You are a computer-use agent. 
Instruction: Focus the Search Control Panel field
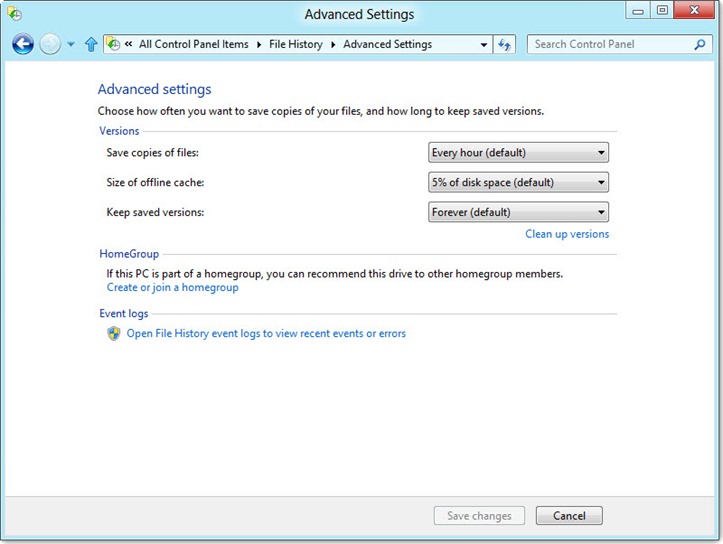[x=619, y=45]
